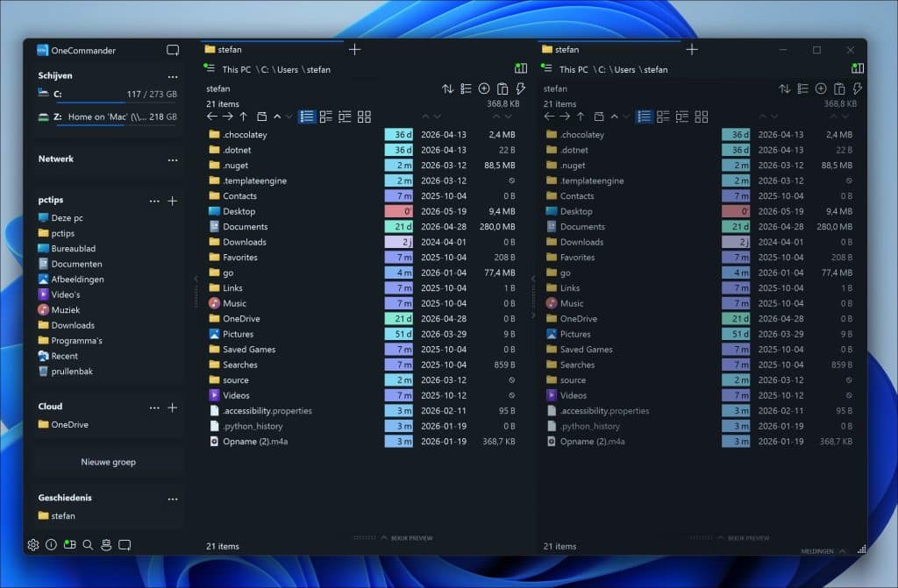Toggle left pane column layout icon

click(x=521, y=68)
